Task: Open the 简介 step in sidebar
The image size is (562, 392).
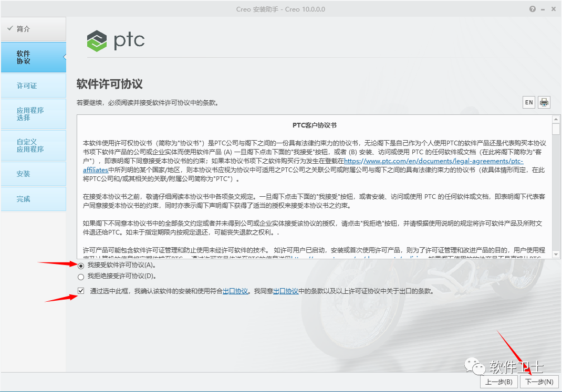Action: coord(33,29)
